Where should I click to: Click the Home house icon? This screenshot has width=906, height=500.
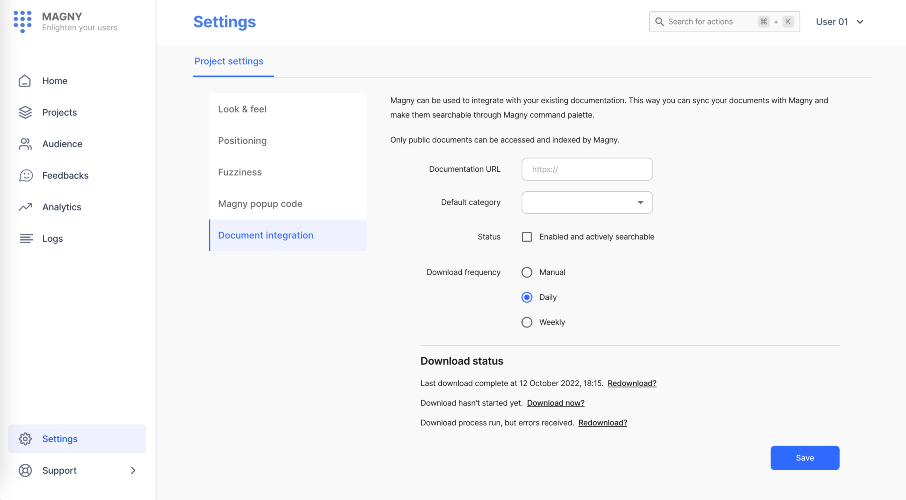25,81
